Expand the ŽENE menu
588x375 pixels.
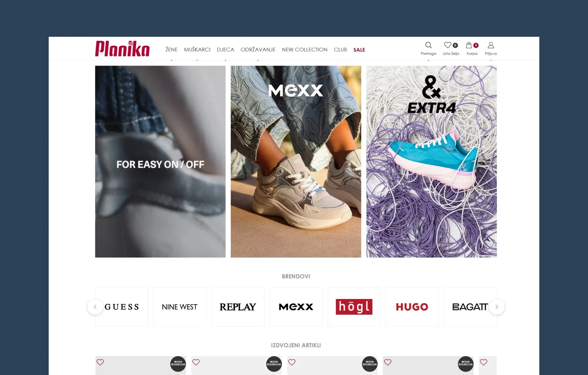(171, 50)
